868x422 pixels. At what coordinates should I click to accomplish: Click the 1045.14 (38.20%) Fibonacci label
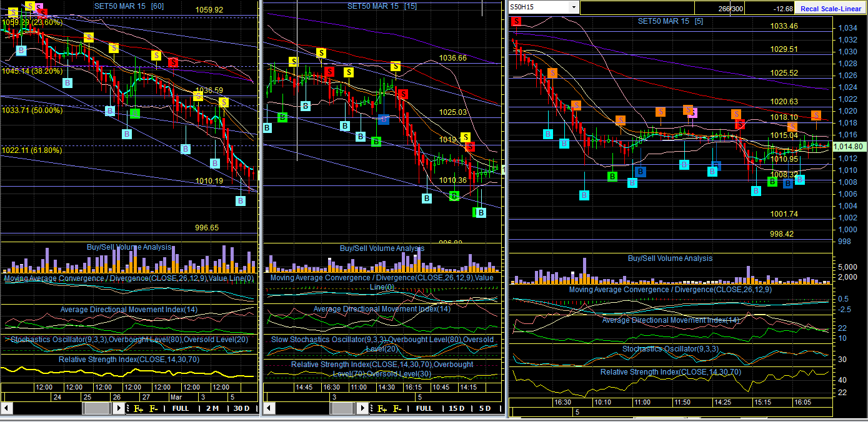(32, 71)
